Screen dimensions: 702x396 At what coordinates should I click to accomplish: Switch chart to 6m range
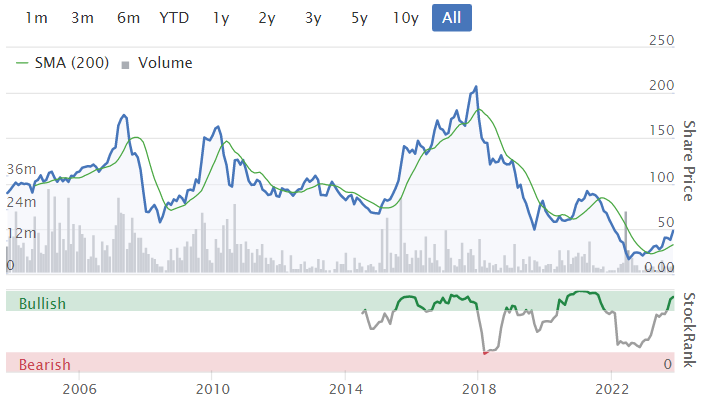tap(128, 18)
